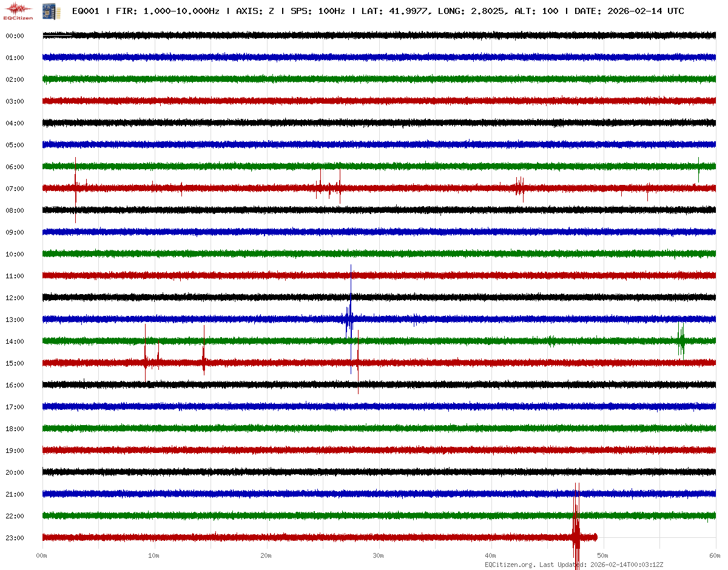Click the 07:00 hour row label

coord(15,189)
